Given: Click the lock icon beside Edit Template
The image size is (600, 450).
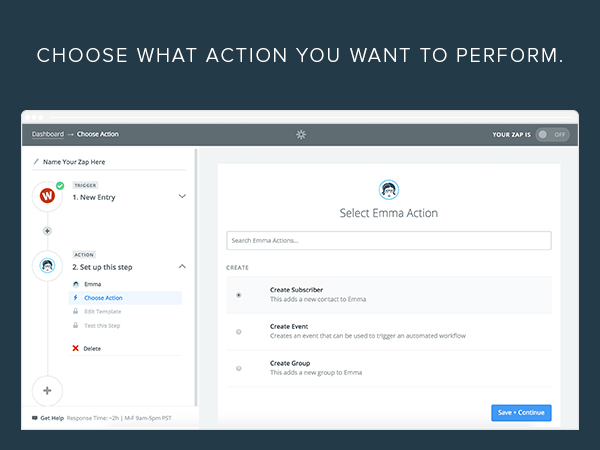Looking at the screenshot, I should (75, 311).
